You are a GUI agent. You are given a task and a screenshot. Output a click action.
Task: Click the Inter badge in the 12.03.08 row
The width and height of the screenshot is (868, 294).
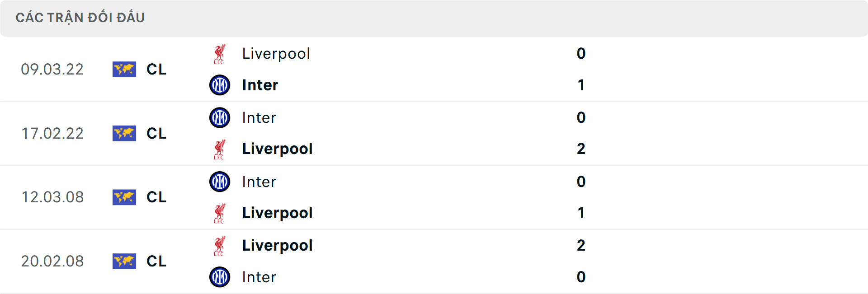[x=220, y=182]
